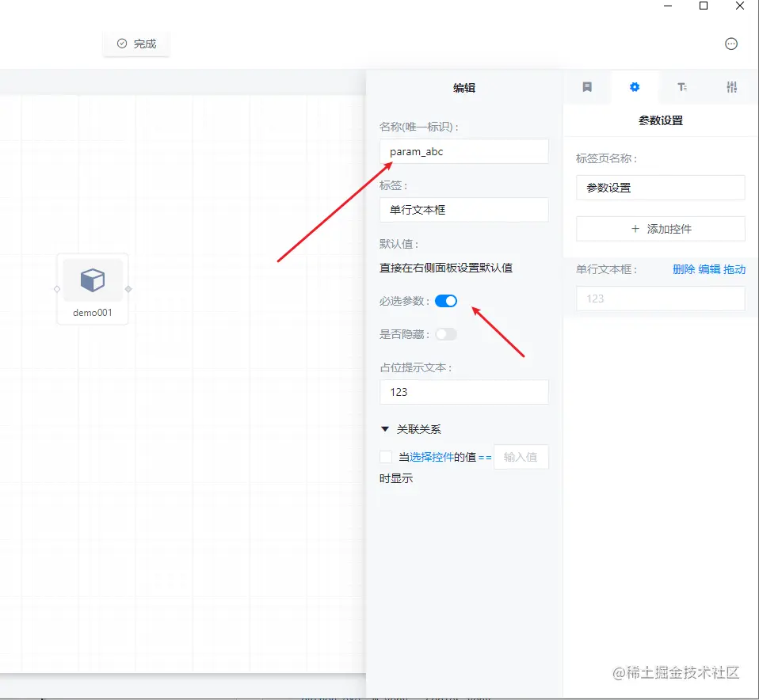Focus the 标签页名称 field with 参数设置
The image size is (759, 700).
click(660, 188)
